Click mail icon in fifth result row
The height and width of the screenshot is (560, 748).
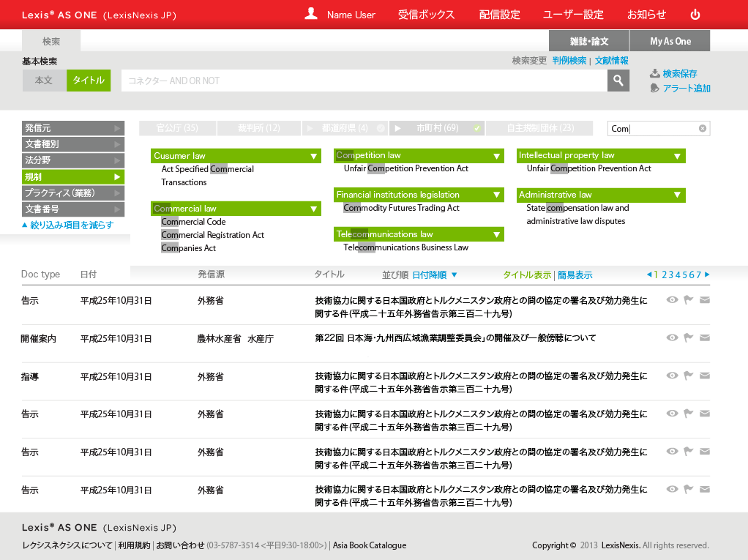coord(705,451)
